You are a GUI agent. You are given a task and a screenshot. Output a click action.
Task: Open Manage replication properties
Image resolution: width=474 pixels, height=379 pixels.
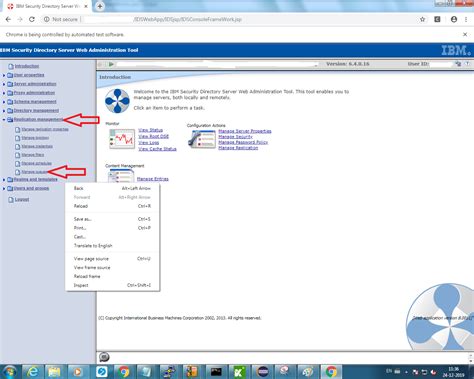(x=45, y=129)
